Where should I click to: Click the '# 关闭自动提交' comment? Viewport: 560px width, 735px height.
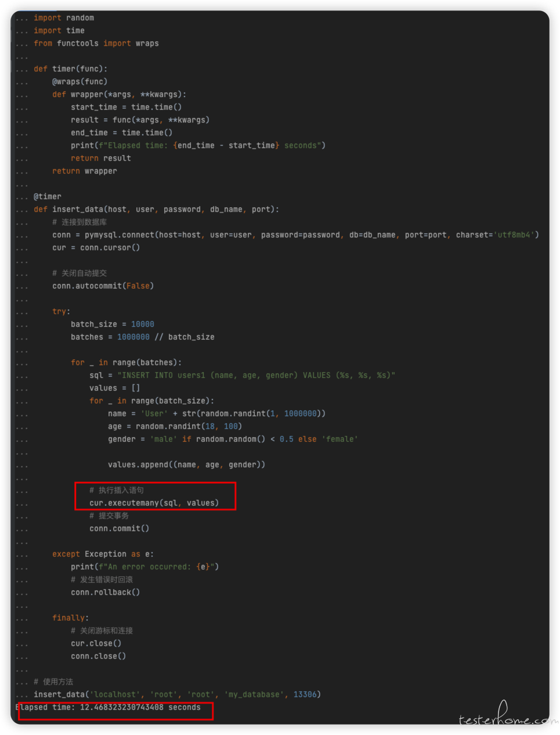point(80,273)
